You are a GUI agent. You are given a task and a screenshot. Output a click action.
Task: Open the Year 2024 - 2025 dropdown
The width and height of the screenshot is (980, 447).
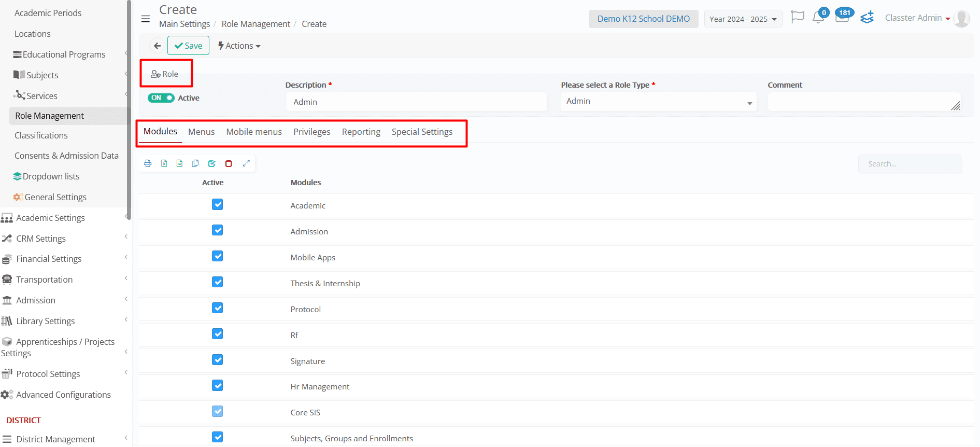click(x=743, y=19)
